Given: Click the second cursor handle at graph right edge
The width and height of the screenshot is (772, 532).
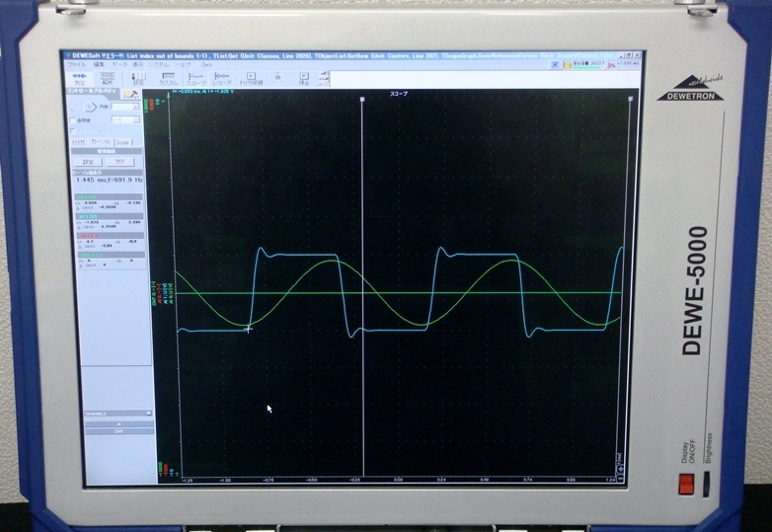Looking at the screenshot, I should click(631, 100).
